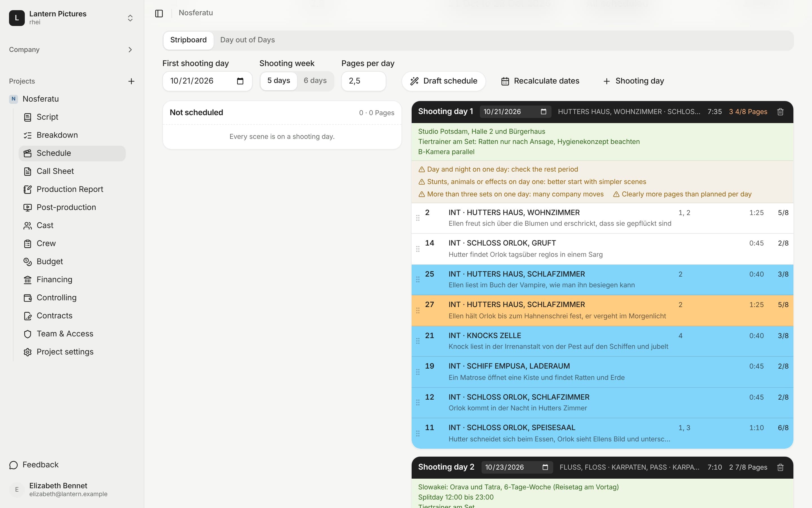Click Elizabeth Bennet avatar circle

point(17,490)
